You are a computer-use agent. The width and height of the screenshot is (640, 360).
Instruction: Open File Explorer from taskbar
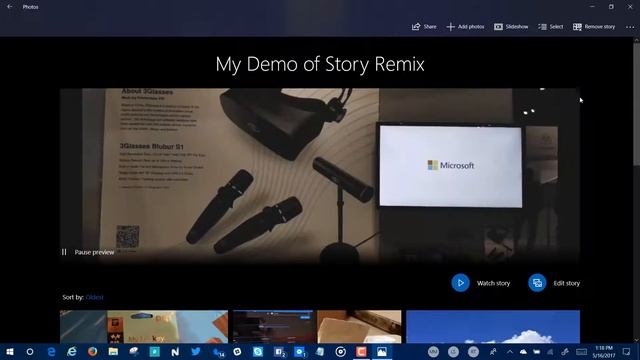pos(113,351)
